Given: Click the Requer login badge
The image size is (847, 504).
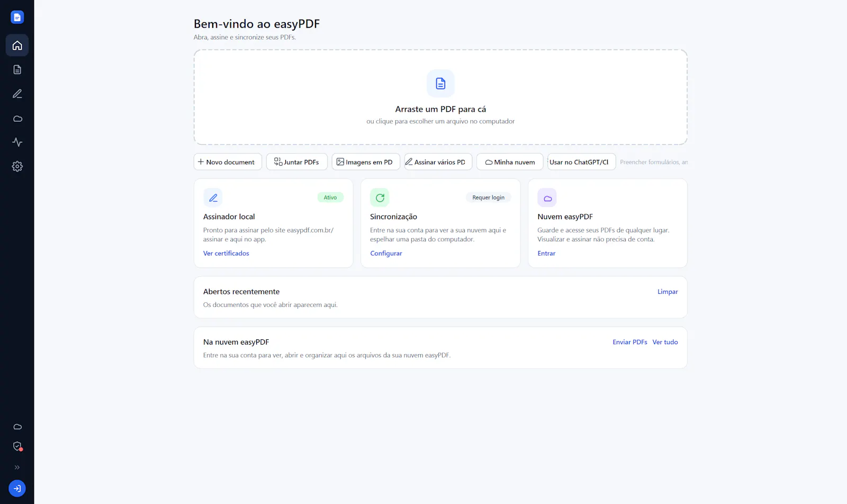Looking at the screenshot, I should [488, 197].
